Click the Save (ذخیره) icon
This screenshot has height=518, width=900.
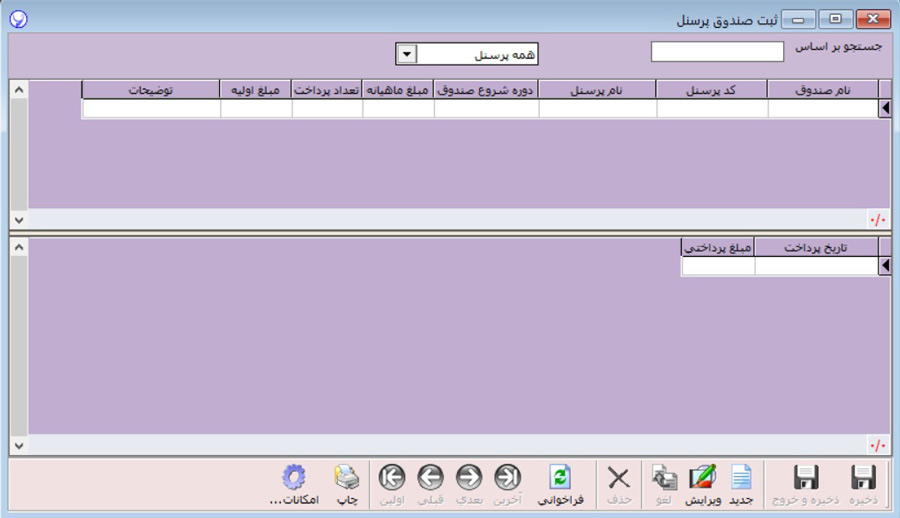point(862,479)
